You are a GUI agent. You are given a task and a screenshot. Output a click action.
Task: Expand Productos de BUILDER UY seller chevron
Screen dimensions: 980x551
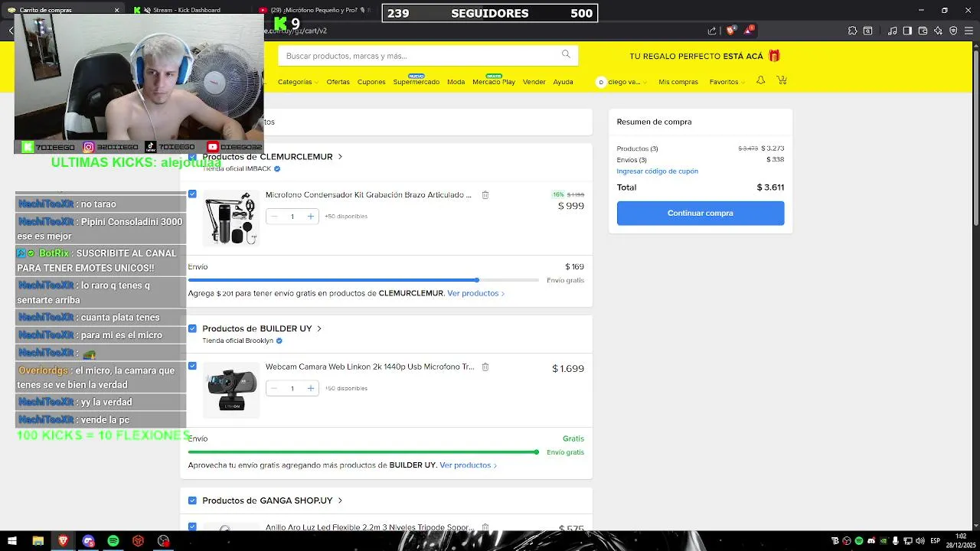[319, 328]
